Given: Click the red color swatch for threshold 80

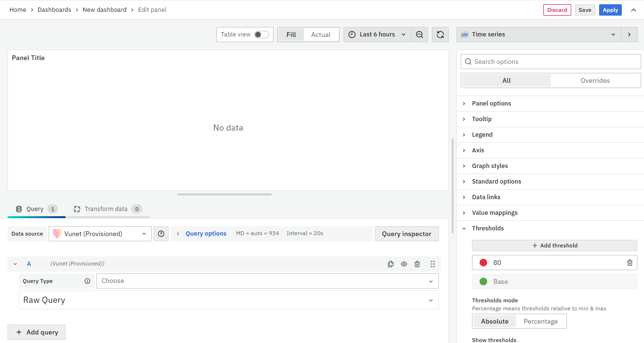Looking at the screenshot, I should (483, 263).
